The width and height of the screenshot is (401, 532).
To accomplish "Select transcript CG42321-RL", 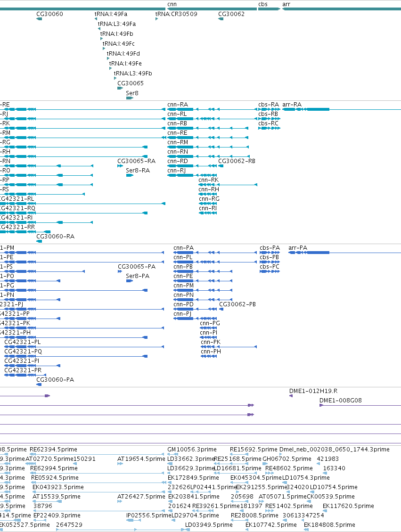I will [17, 199].
